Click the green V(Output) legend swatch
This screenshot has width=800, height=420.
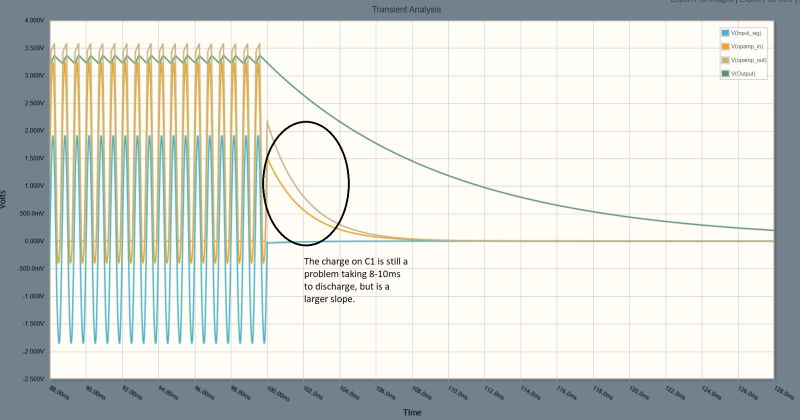[725, 74]
